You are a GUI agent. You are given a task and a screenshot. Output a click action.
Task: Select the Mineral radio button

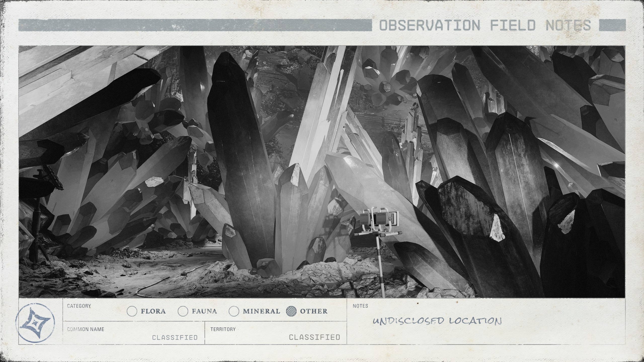(234, 311)
